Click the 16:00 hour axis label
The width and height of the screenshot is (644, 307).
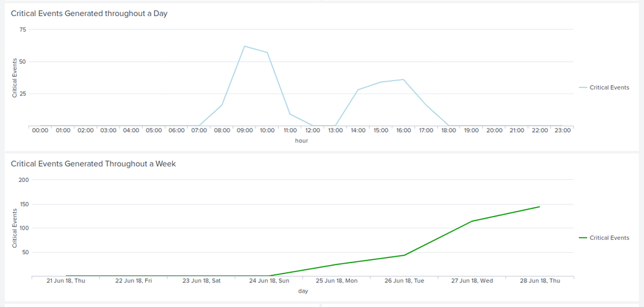403,130
